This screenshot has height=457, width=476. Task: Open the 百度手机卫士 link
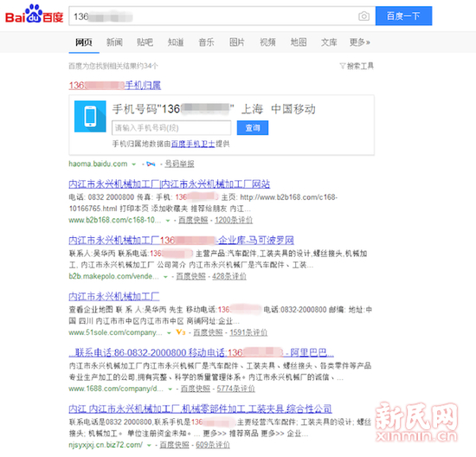tap(193, 144)
